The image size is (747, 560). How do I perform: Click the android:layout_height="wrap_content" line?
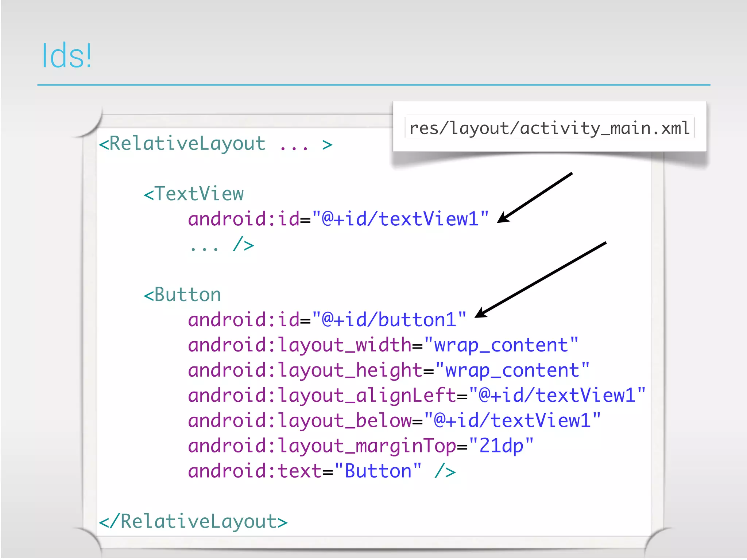[389, 370]
